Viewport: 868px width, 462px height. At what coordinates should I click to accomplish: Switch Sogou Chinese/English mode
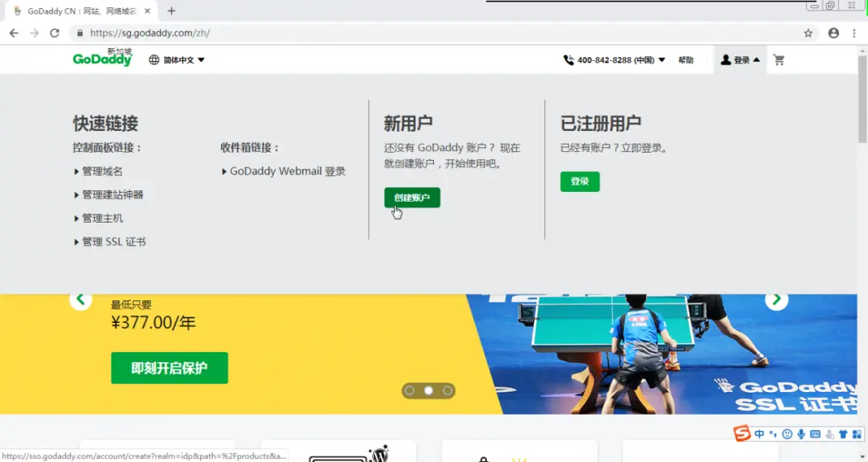tap(759, 435)
